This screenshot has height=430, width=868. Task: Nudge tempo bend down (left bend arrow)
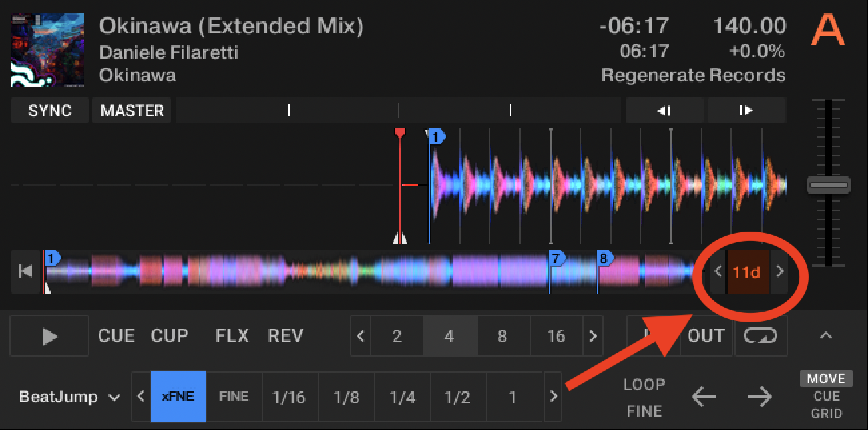point(665,111)
